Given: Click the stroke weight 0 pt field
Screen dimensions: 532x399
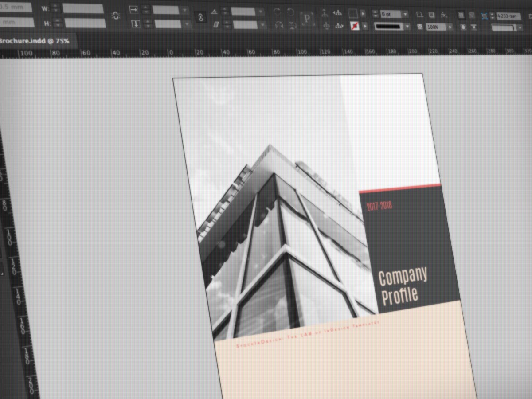Looking at the screenshot, I should [391, 14].
